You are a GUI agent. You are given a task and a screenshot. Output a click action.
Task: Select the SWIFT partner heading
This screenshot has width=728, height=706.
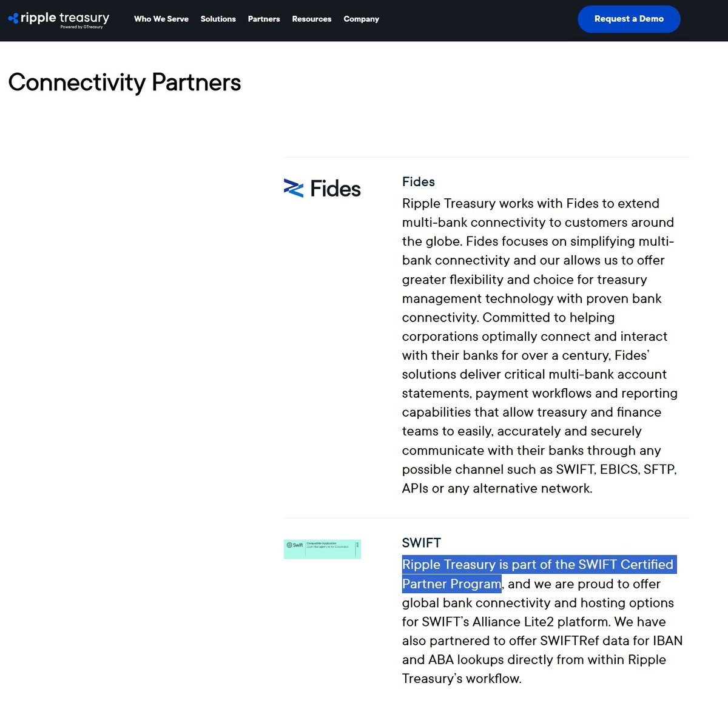[x=422, y=543]
